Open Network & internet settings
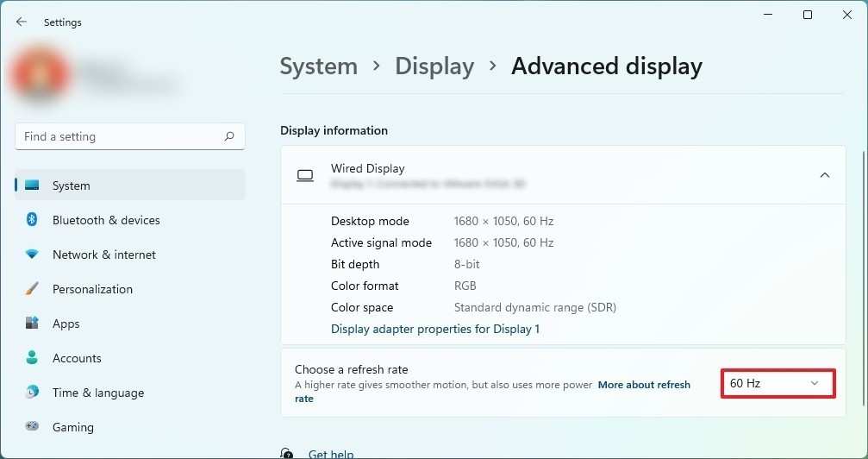Image resolution: width=868 pixels, height=459 pixels. (129, 255)
